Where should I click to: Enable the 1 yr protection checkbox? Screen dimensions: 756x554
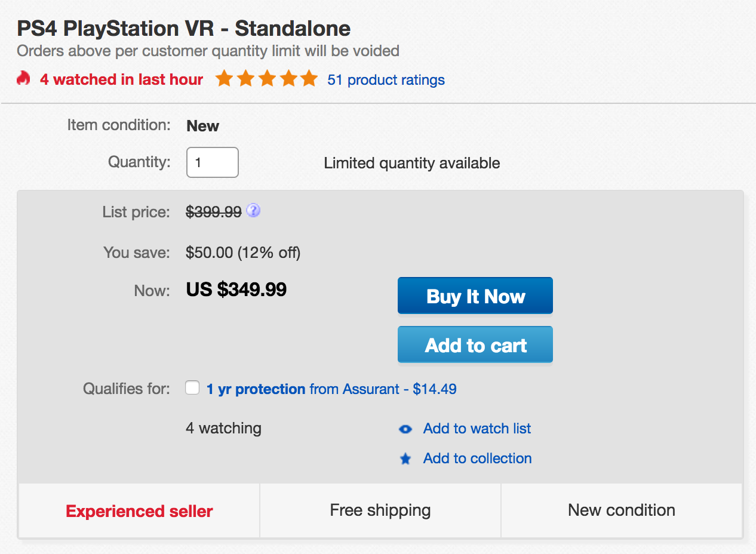(192, 388)
